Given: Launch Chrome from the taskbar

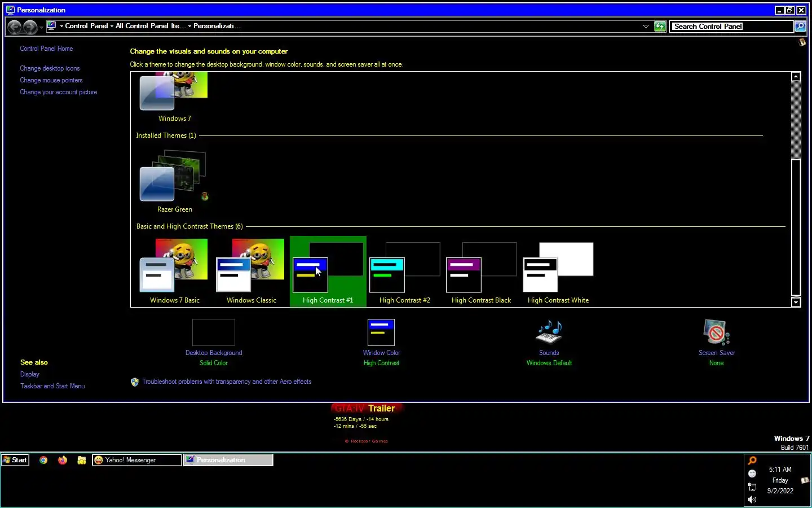Looking at the screenshot, I should 43,460.
